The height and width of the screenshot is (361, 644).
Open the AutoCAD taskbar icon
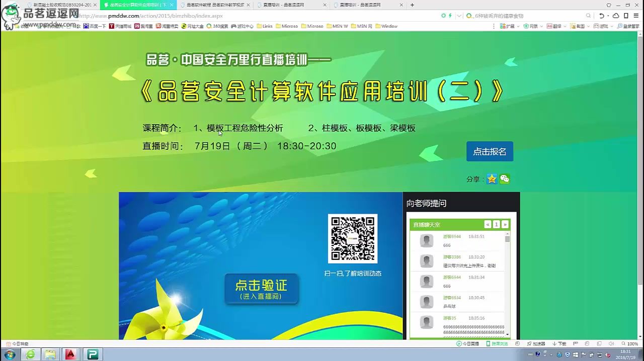[70, 354]
